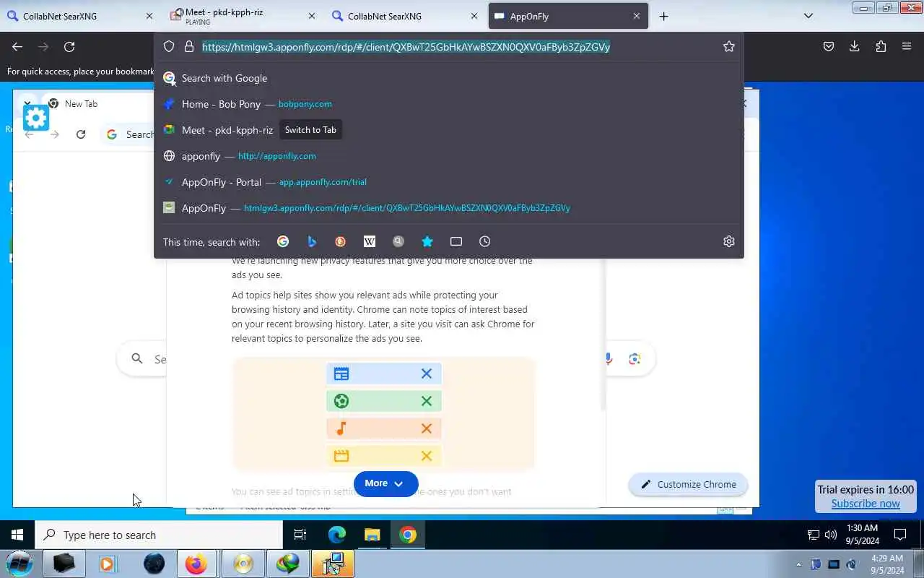The image size is (924, 578).
Task: Expand the More button on privacy dialog
Action: pos(385,483)
